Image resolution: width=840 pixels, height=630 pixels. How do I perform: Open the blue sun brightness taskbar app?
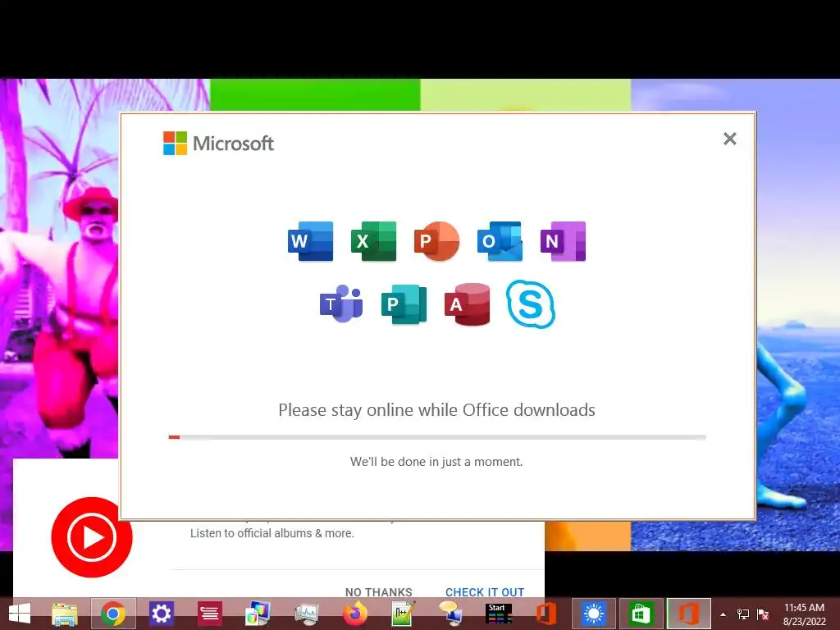coord(594,614)
